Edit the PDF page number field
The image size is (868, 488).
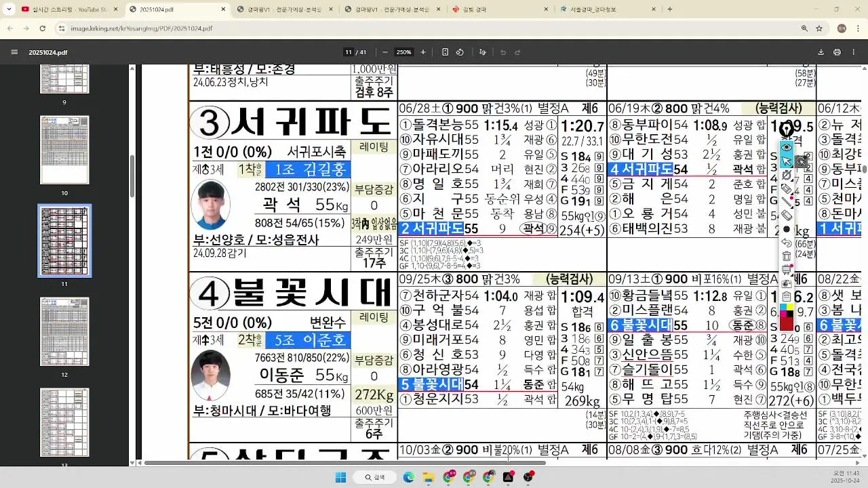coord(349,52)
